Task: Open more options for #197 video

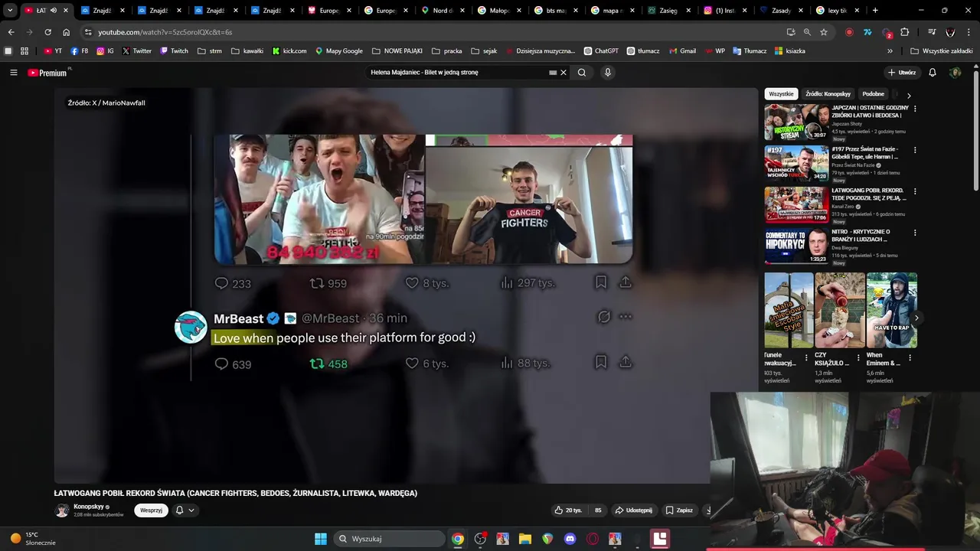Action: pyautogui.click(x=915, y=150)
